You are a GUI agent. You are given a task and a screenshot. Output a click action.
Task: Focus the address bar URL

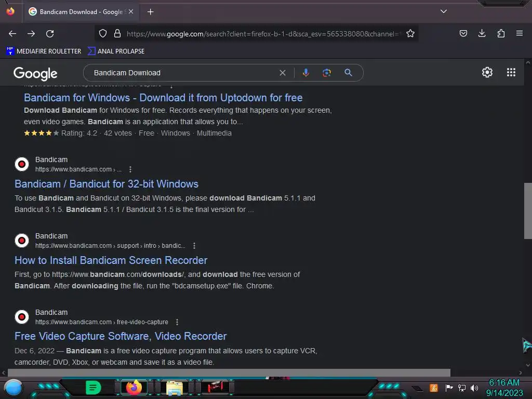coord(262,34)
